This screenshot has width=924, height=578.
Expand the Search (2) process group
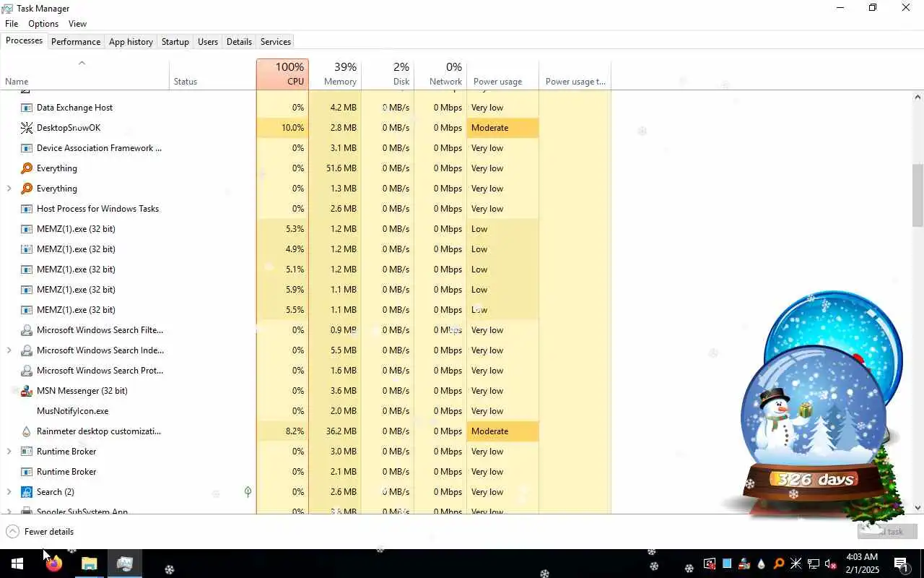coord(9,492)
